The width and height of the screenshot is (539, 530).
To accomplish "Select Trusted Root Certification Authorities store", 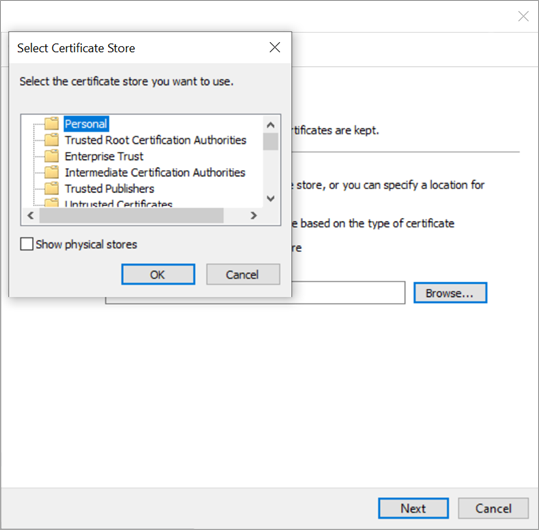I will [x=155, y=140].
